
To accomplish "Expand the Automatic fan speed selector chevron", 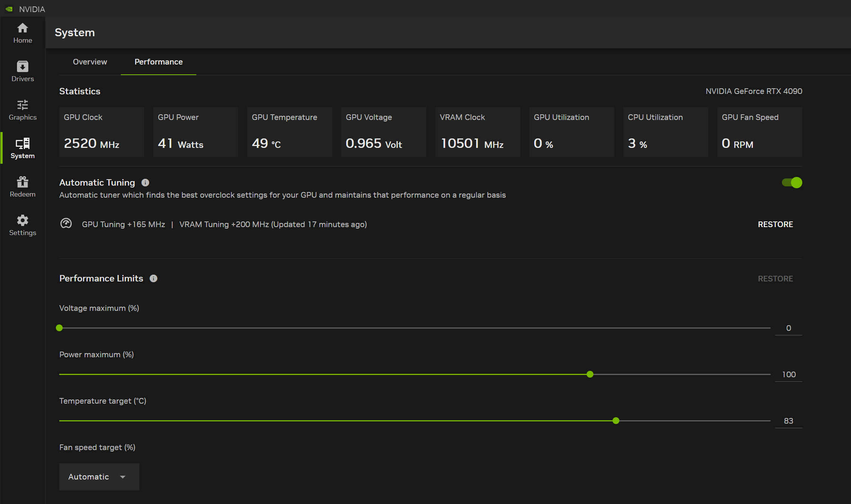I will coord(122,477).
